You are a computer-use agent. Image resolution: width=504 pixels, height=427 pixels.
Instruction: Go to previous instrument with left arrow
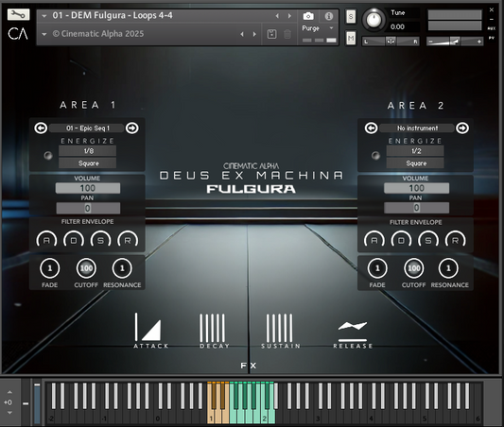[x=277, y=16]
